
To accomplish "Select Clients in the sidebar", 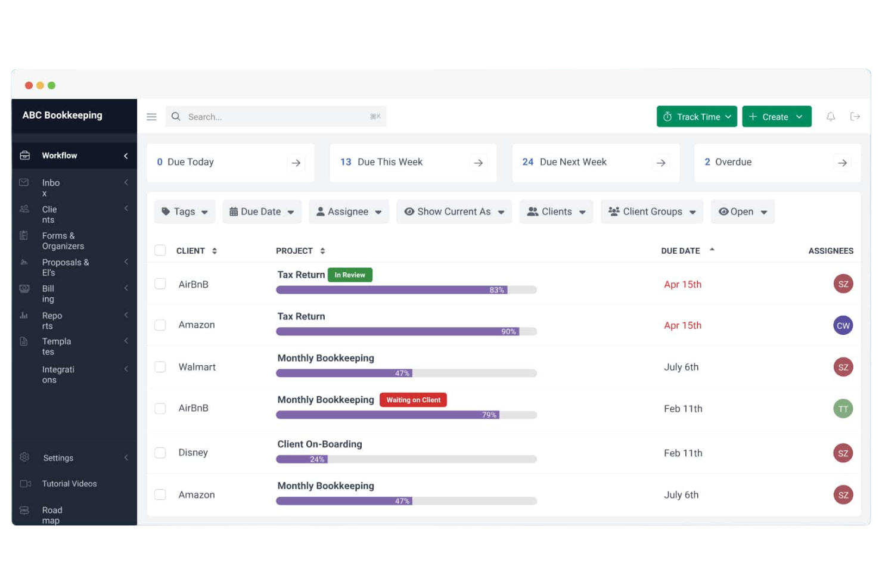I will point(49,214).
